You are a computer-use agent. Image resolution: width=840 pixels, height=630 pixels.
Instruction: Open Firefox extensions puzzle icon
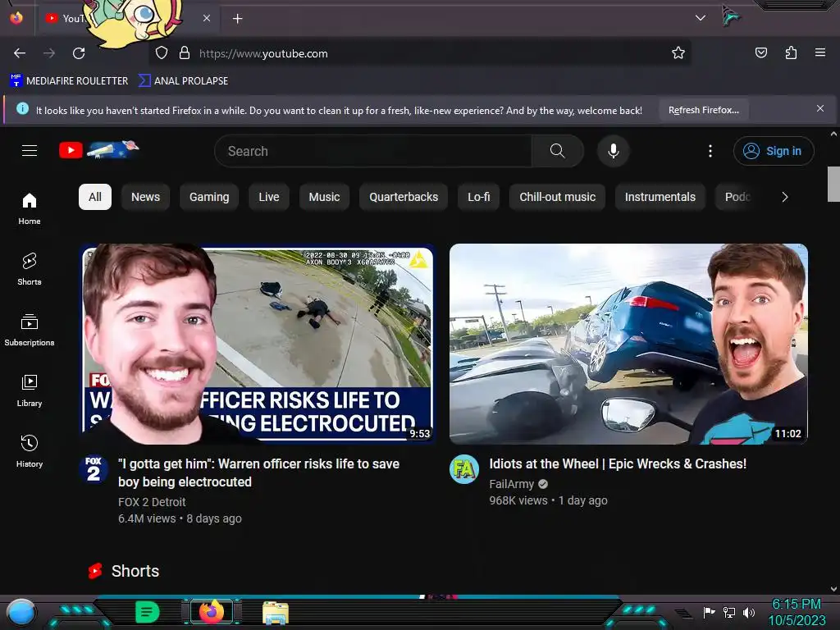[791, 52]
